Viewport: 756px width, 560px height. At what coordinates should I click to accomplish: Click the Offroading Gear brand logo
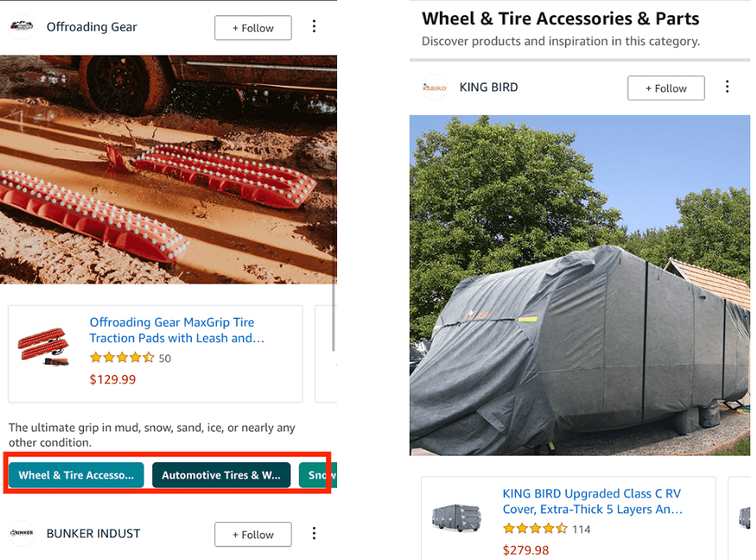pyautogui.click(x=22, y=27)
